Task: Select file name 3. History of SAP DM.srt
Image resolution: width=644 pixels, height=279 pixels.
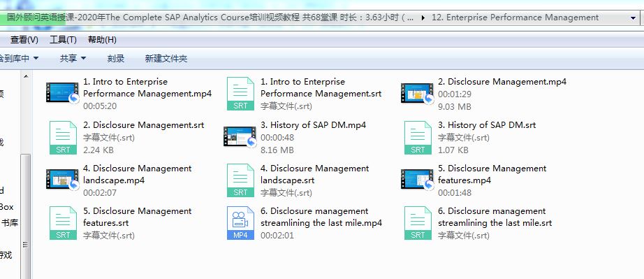Action: click(487, 125)
